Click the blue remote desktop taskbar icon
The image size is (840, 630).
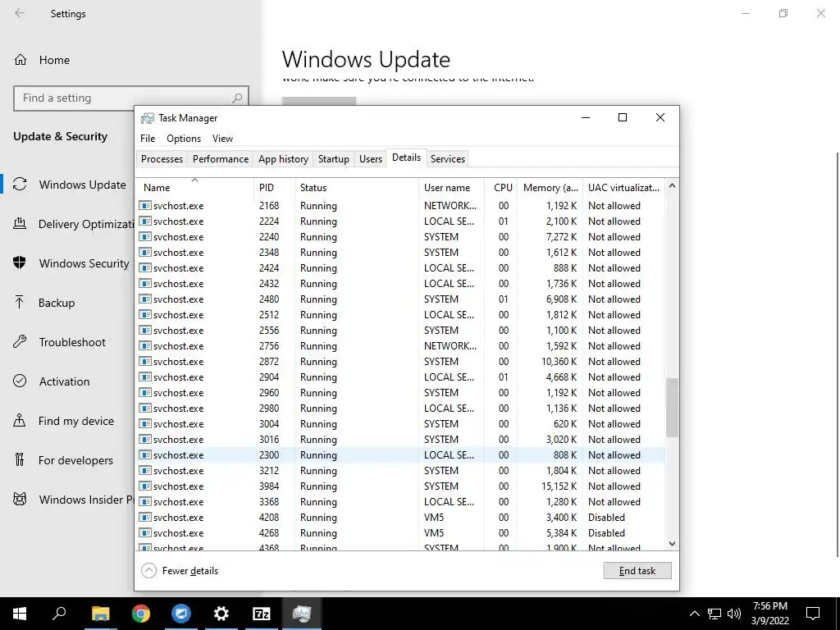coord(181,614)
